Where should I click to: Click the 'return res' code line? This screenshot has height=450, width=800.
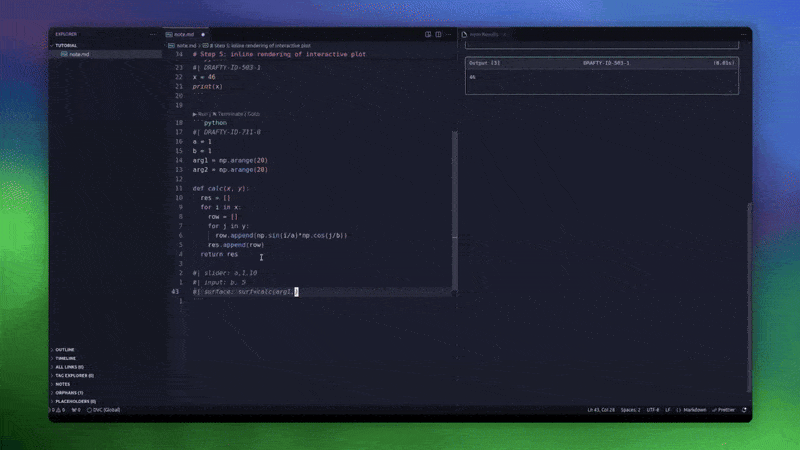click(219, 254)
